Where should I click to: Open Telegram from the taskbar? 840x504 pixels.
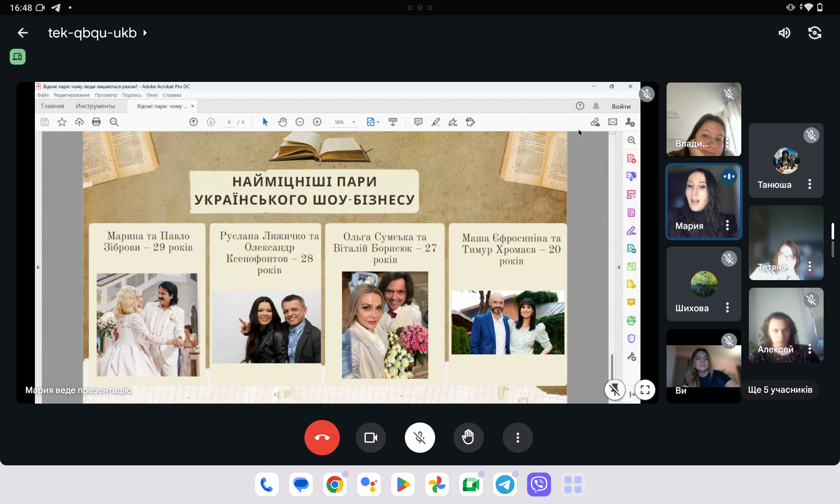click(505, 485)
